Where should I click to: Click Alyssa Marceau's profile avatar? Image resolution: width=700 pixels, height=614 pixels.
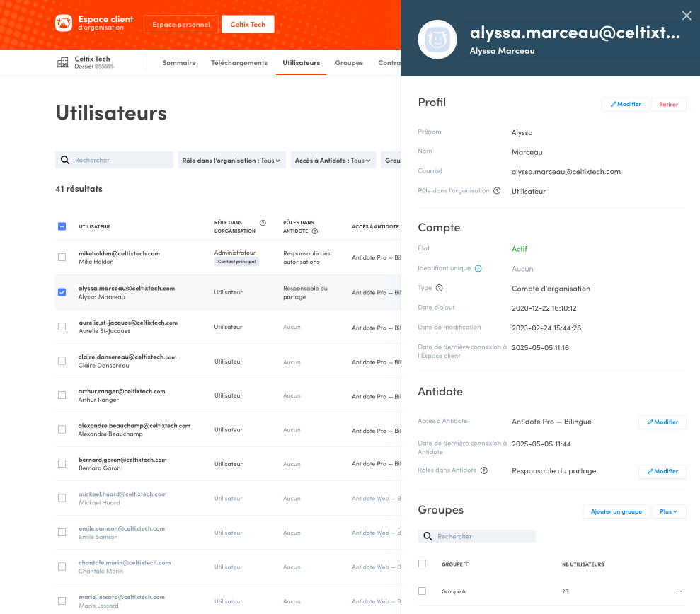437,40
